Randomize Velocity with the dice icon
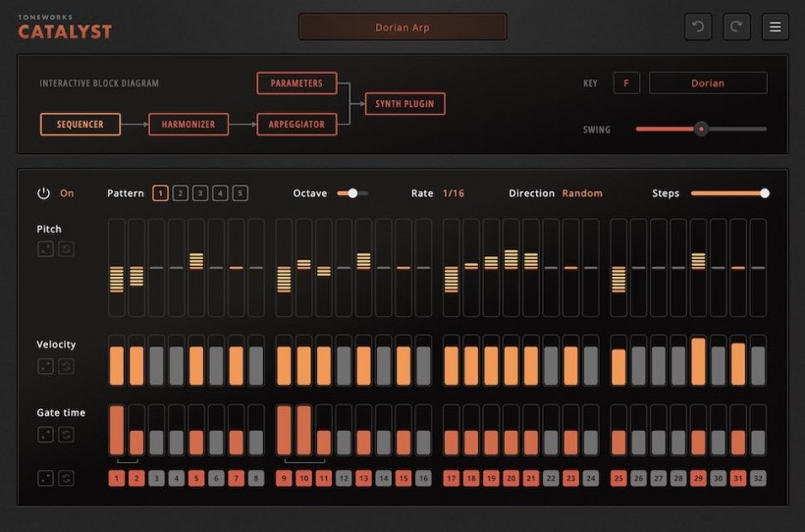The width and height of the screenshot is (805, 532). click(46, 366)
